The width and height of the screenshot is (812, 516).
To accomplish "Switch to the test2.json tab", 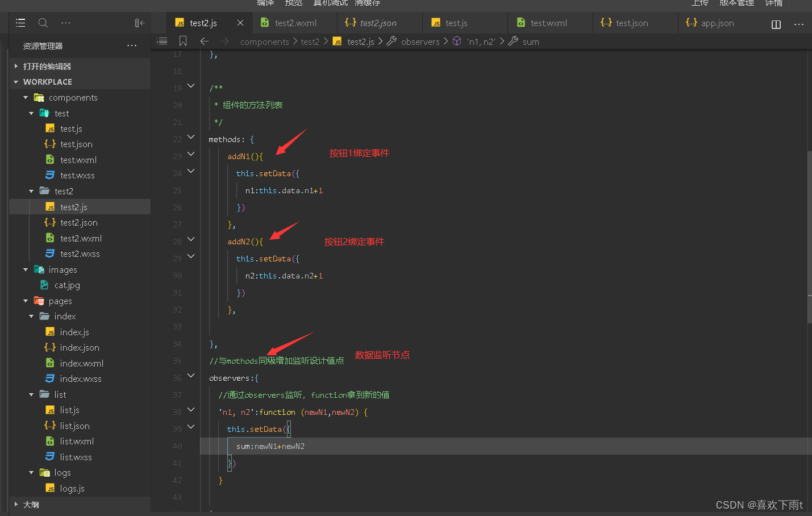I will click(x=380, y=23).
